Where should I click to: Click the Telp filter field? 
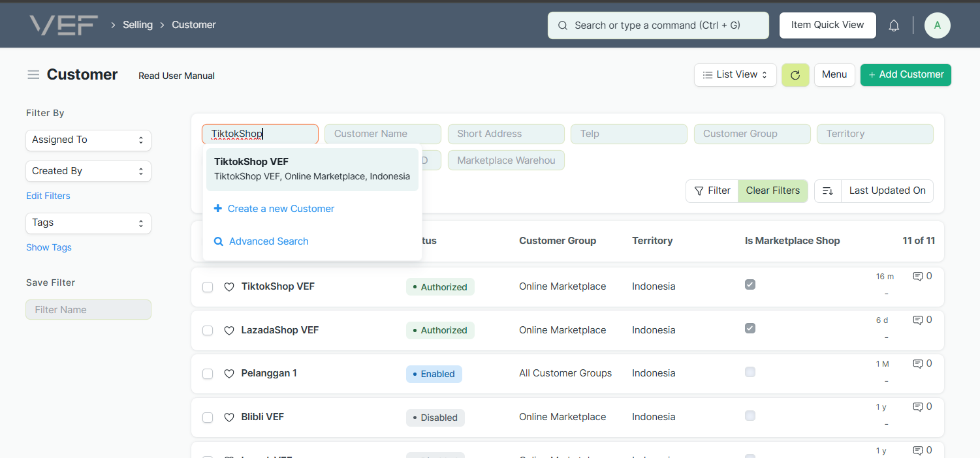point(629,134)
